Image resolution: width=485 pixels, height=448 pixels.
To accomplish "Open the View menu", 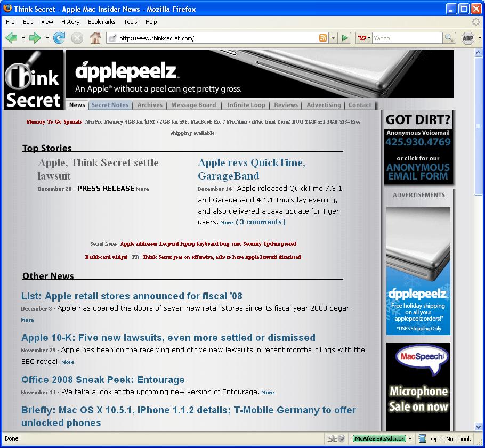I will click(x=47, y=22).
